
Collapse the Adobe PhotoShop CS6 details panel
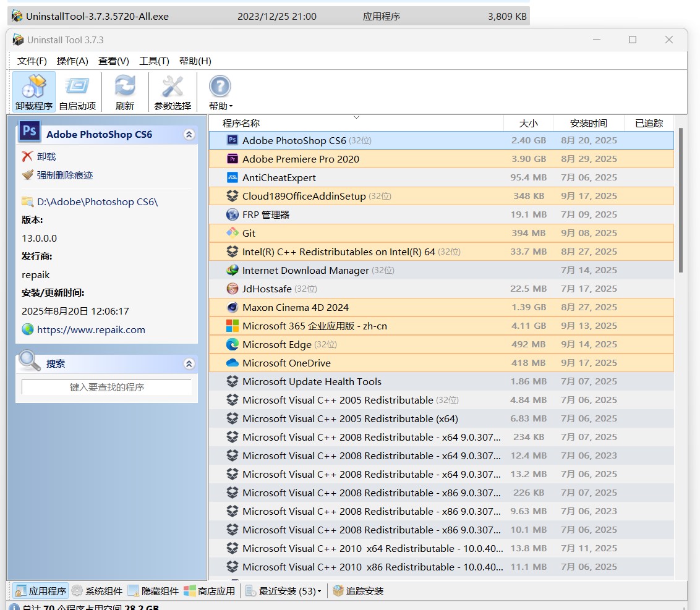(x=189, y=135)
